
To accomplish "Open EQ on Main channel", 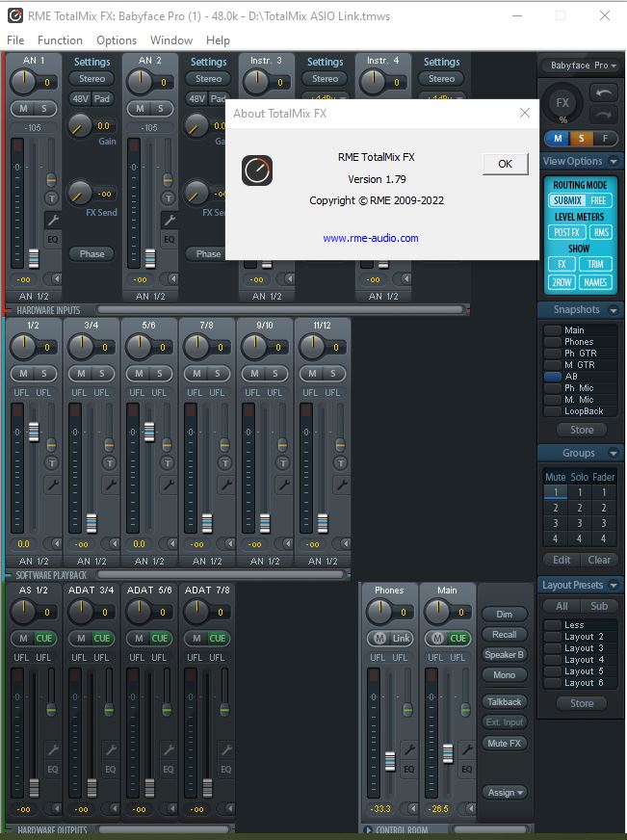I will click(467, 770).
